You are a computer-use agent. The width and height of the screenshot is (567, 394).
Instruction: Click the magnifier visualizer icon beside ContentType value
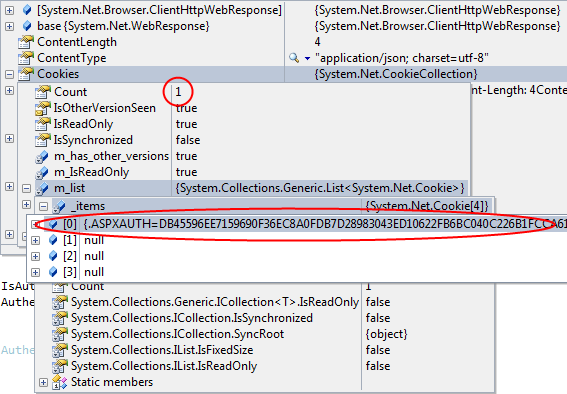[294, 58]
